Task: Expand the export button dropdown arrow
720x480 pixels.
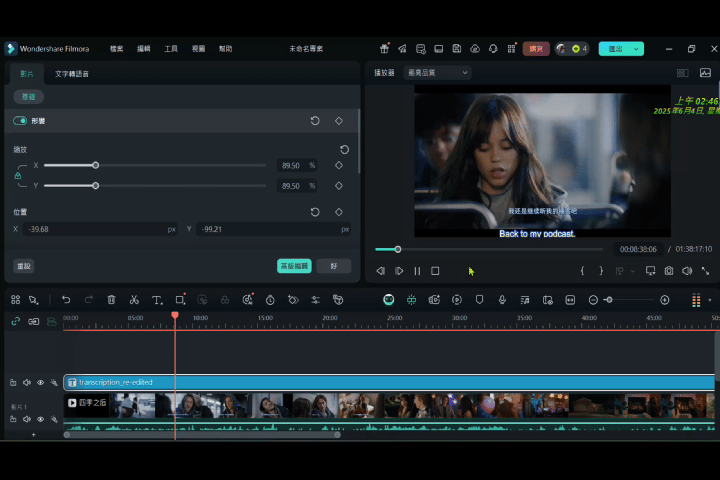Action: tap(636, 49)
